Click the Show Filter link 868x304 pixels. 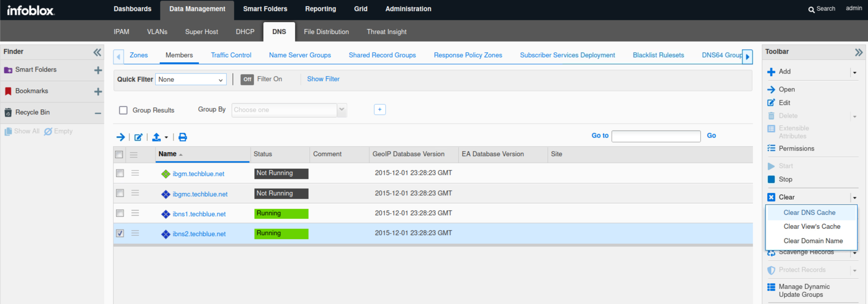[323, 79]
